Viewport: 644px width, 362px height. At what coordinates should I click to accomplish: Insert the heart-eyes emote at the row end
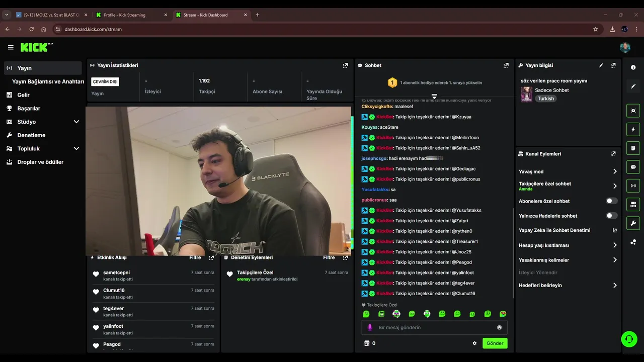click(503, 314)
